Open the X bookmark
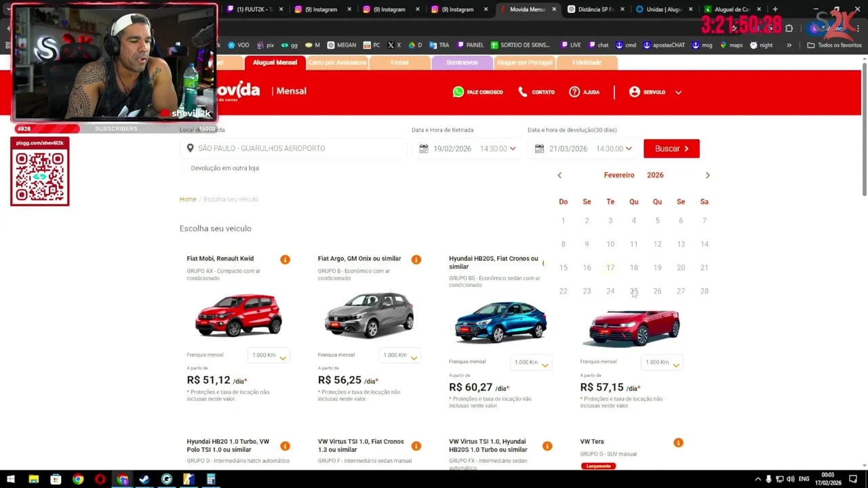 point(393,45)
